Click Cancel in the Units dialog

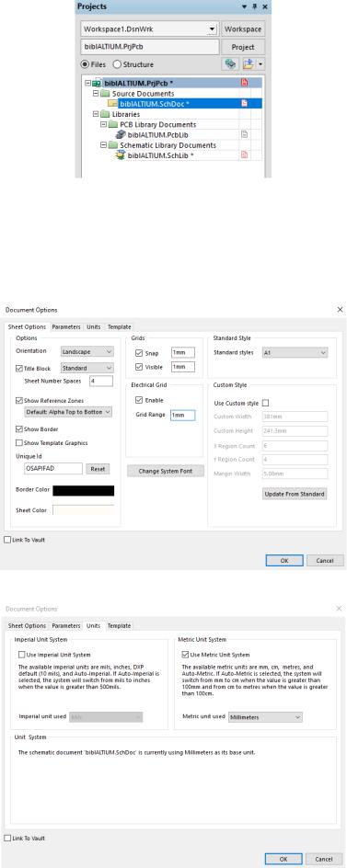(x=324, y=859)
